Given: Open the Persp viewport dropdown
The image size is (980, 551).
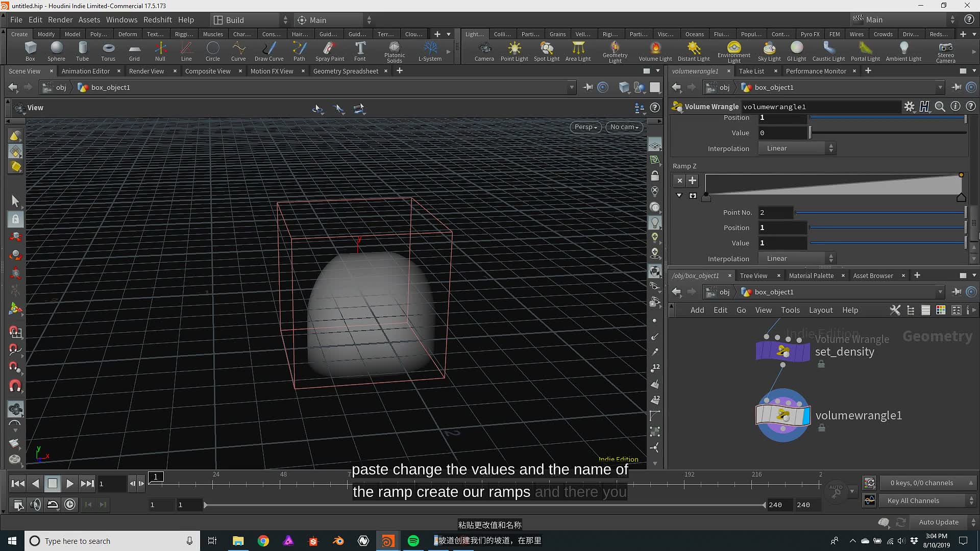Looking at the screenshot, I should [x=585, y=127].
